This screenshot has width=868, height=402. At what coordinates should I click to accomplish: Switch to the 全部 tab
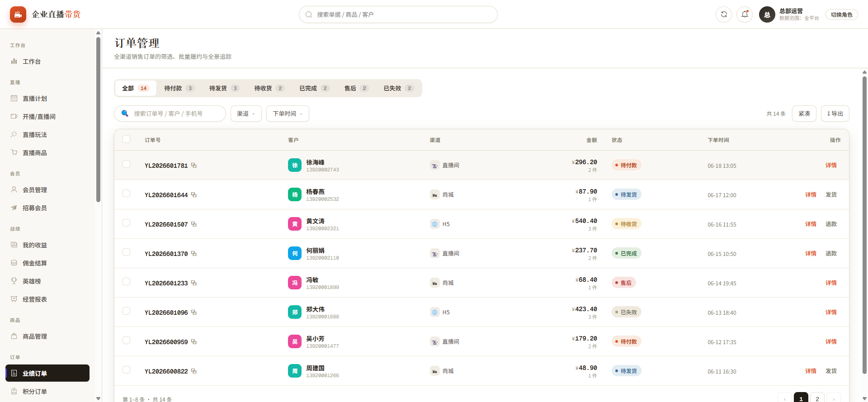136,88
